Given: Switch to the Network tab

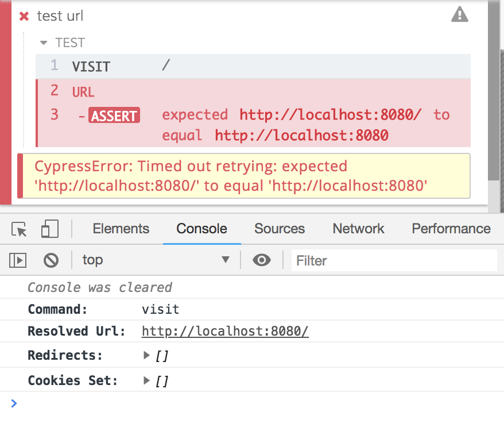Looking at the screenshot, I should tap(358, 229).
